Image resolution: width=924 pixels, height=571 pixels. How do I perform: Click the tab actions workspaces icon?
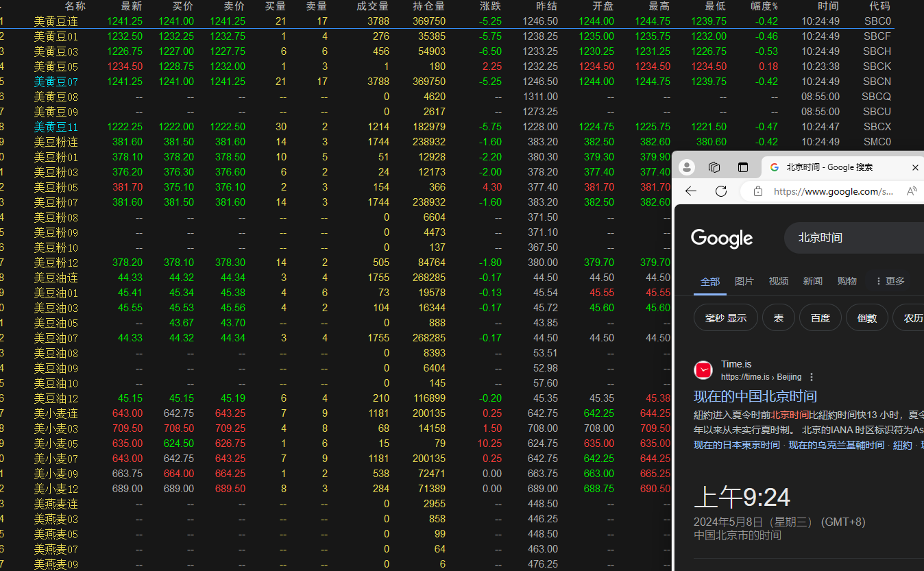click(x=714, y=167)
